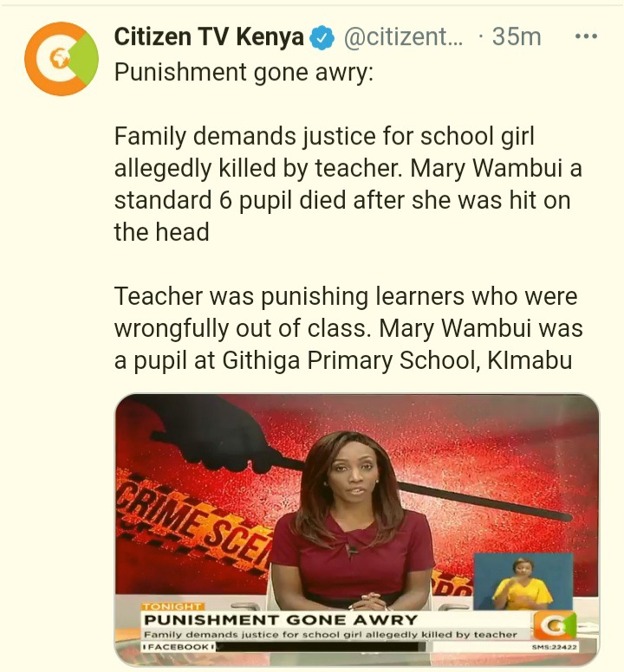The image size is (624, 672).
Task: Click the sign language interpreter inset
Action: tap(523, 581)
